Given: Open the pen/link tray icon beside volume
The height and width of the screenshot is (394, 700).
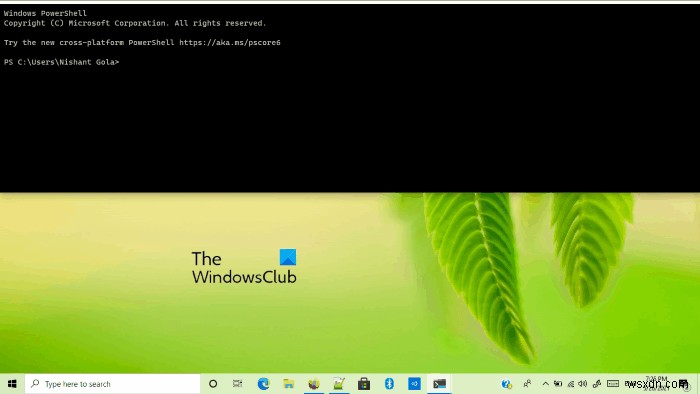Looking at the screenshot, I should click(x=597, y=384).
